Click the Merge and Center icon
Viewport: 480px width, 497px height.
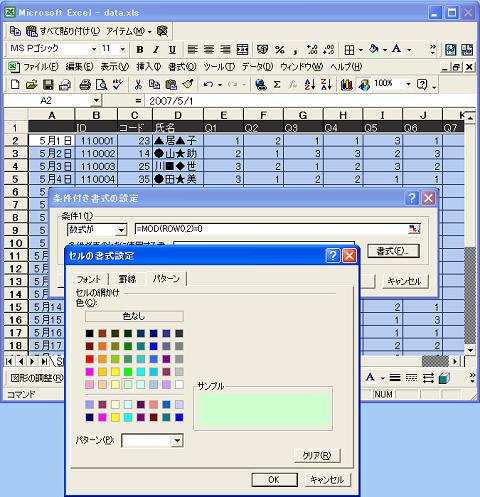tap(242, 50)
